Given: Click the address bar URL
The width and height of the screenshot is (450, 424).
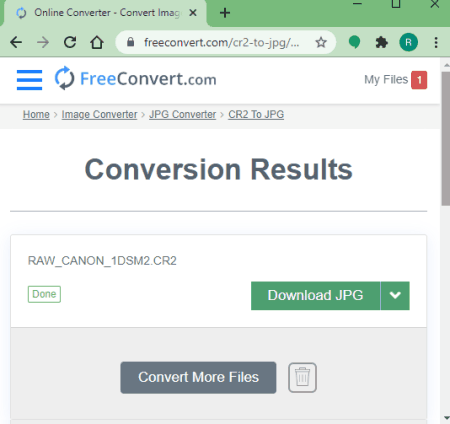Looking at the screenshot, I should pos(221,42).
